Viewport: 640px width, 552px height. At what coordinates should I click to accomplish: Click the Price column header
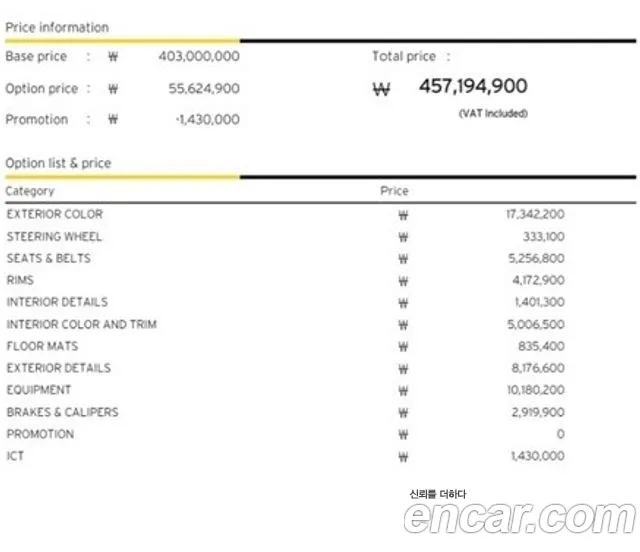(x=394, y=190)
